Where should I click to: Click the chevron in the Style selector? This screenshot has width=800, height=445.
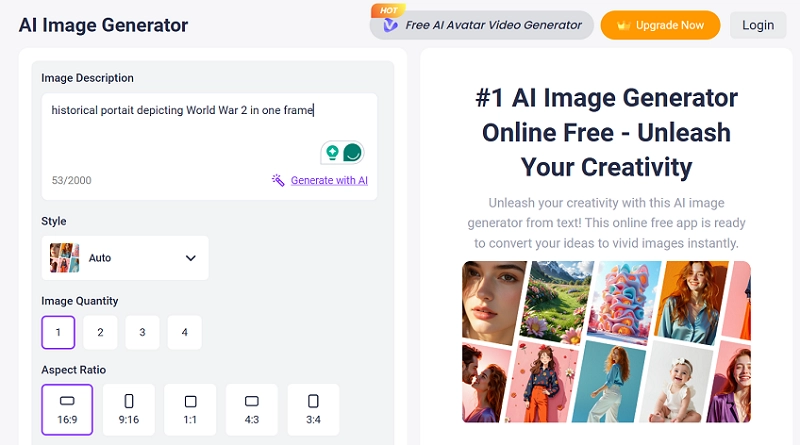pos(190,258)
